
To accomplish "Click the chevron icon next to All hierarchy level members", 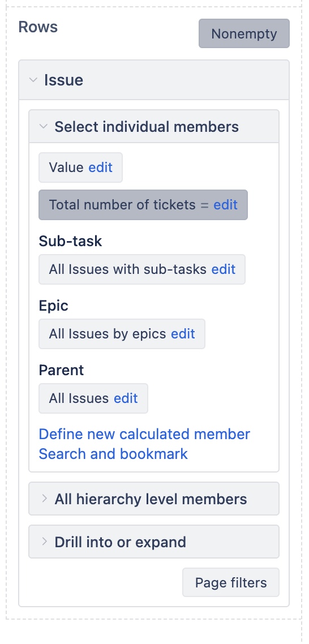I will pyautogui.click(x=44, y=499).
